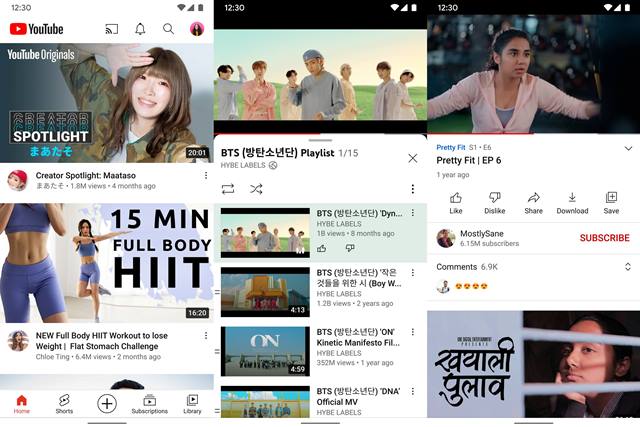Screen dimensions: 640x427
Task: Open options for Creator Spotlight: Maataso video
Action: (x=206, y=175)
